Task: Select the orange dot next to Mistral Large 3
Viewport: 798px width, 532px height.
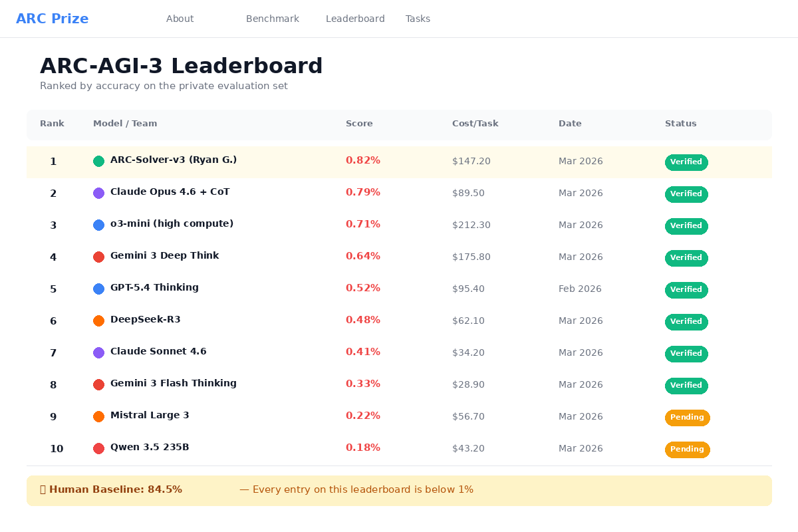Action: [x=98, y=416]
